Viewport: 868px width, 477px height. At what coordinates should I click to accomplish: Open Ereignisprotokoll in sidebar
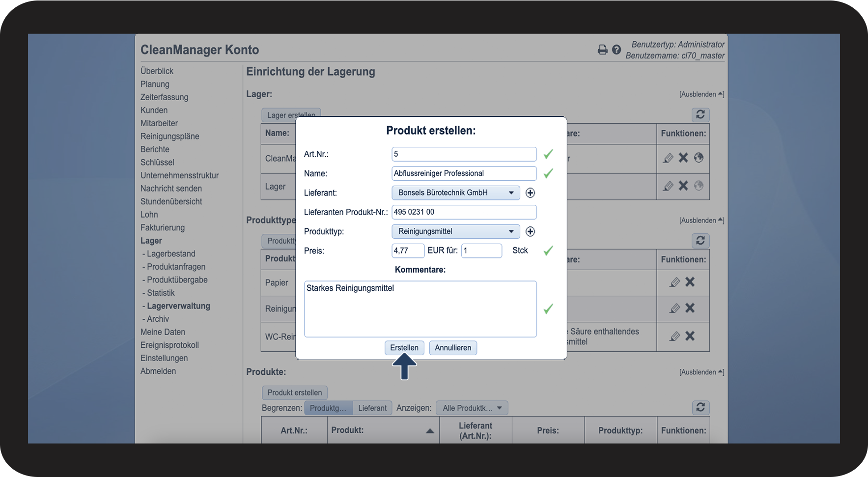169,345
